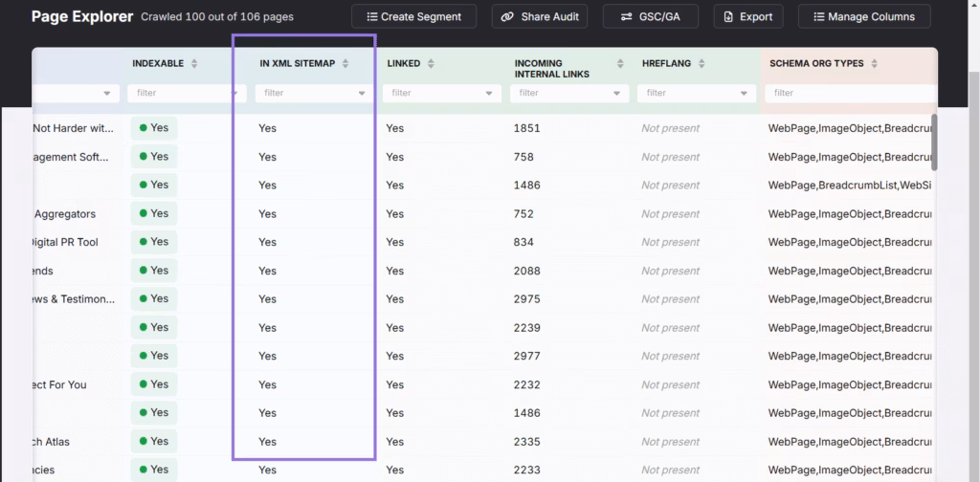Open the Linked column filter dropdown
Viewport: 980px width, 482px height.
click(489, 94)
